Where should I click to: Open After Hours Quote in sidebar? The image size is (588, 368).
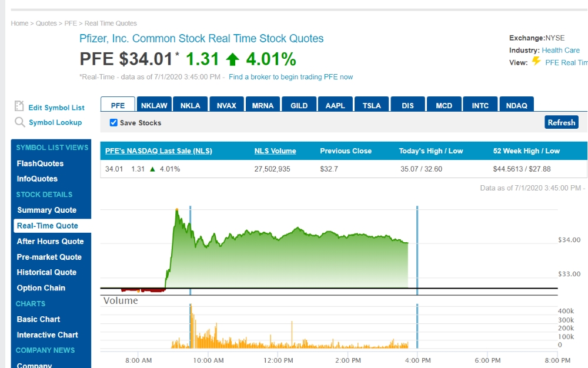pos(50,242)
